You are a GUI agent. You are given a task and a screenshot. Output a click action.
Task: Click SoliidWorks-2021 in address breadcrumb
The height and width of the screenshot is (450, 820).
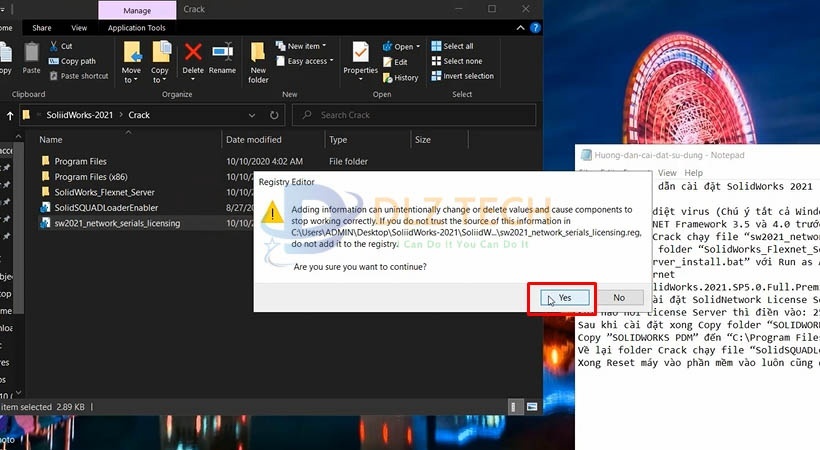point(79,115)
